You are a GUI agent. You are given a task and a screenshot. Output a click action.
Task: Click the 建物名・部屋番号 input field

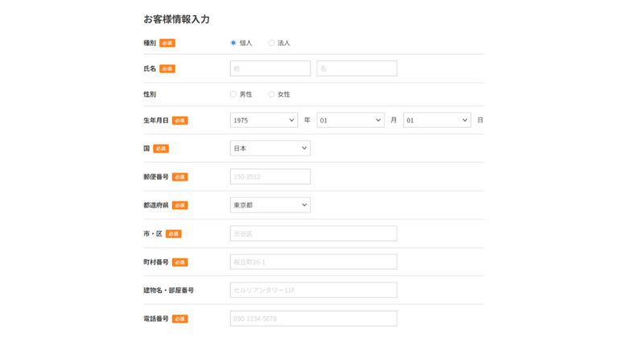coord(313,290)
